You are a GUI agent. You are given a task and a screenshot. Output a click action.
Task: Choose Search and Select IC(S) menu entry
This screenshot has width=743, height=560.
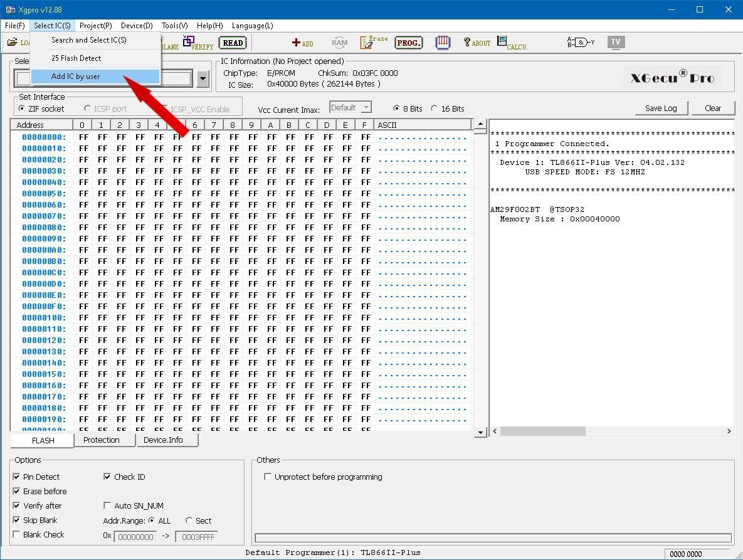point(95,40)
